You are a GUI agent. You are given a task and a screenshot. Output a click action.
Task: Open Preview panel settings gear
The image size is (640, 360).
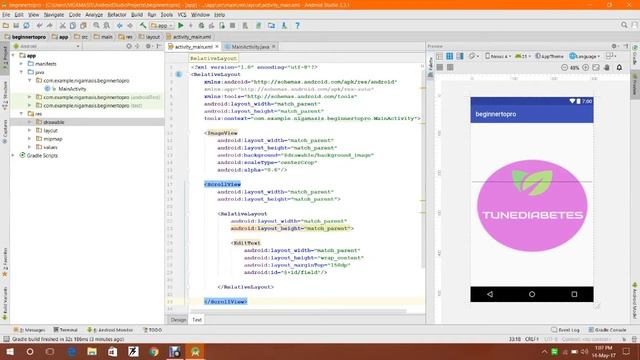(x=614, y=46)
